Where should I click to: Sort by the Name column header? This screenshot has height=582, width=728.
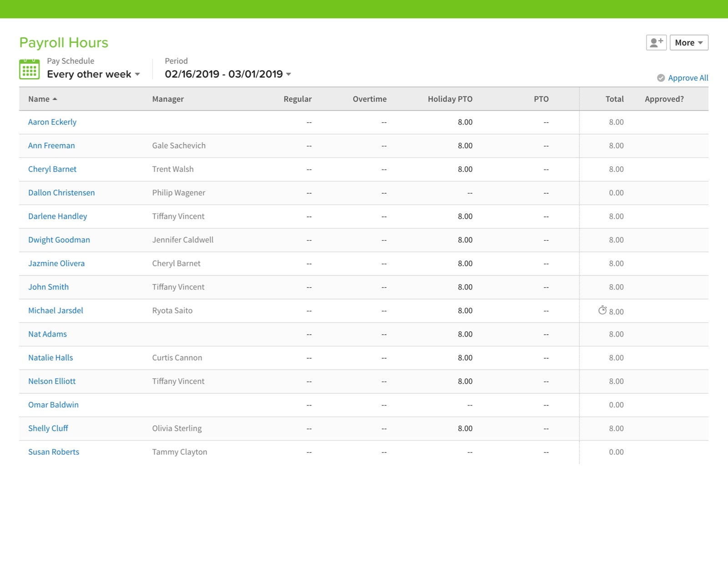coord(43,99)
